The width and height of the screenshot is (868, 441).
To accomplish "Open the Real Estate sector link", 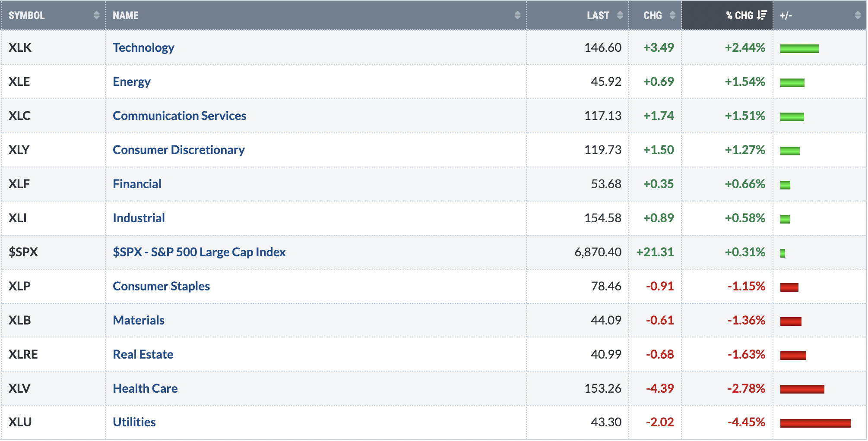I will (143, 354).
